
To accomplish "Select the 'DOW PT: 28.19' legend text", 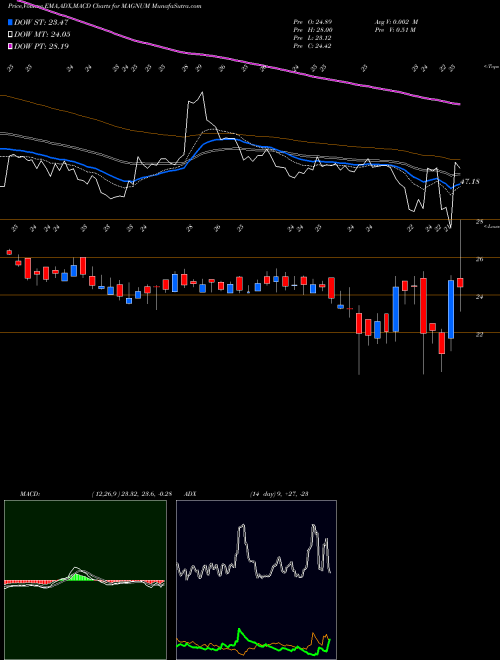I will tap(42, 46).
